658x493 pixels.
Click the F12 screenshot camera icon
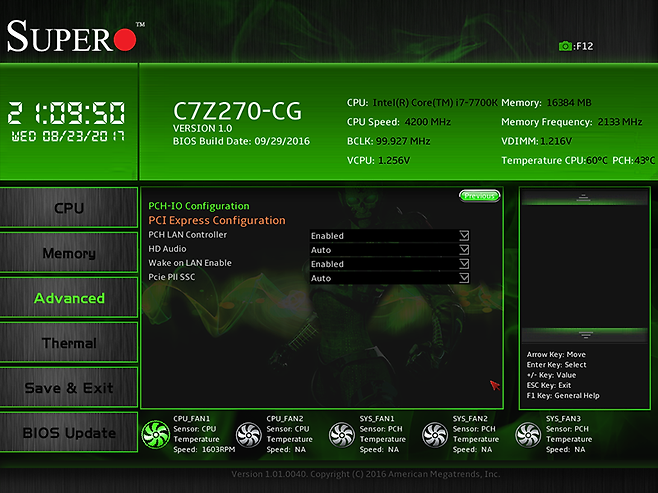coord(565,46)
